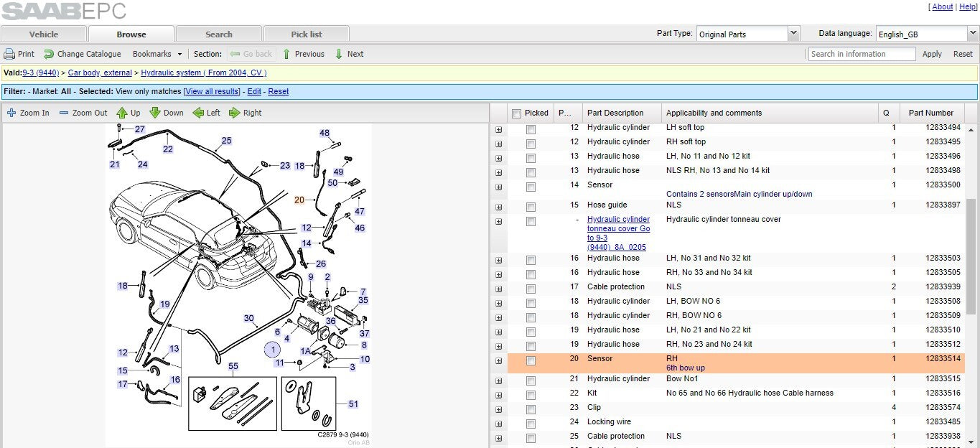
Task: Go to the Previous section arrow
Action: coord(286,54)
